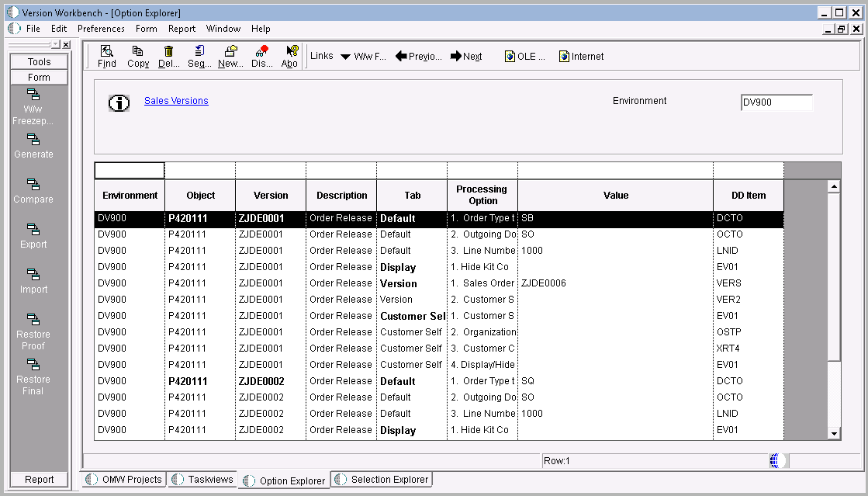Image resolution: width=868 pixels, height=496 pixels.
Task: Open the Links W/w dropdown arrow
Action: click(344, 56)
